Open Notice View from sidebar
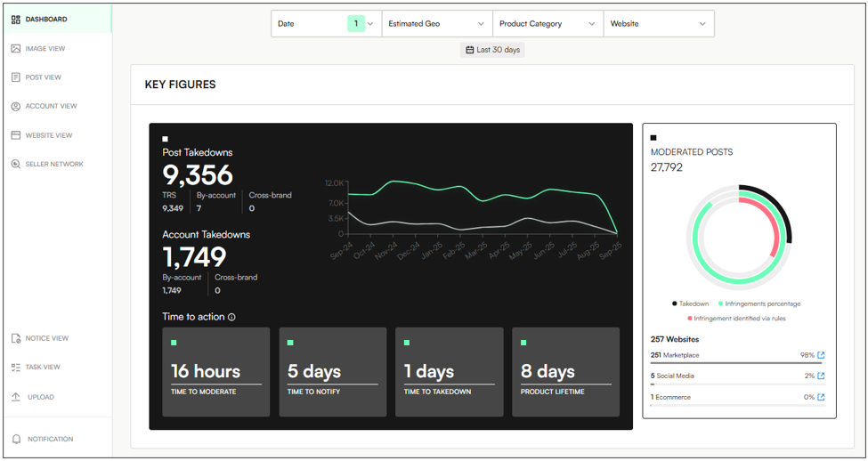Viewport: 868px width, 461px height. pos(46,338)
